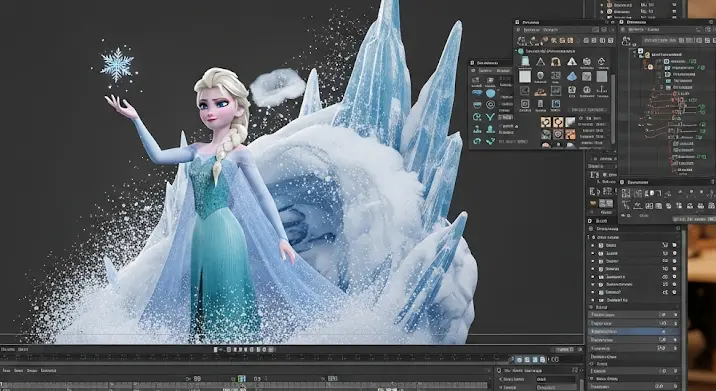
Task: Select the blue panel asset icon
Action: pos(556,104)
